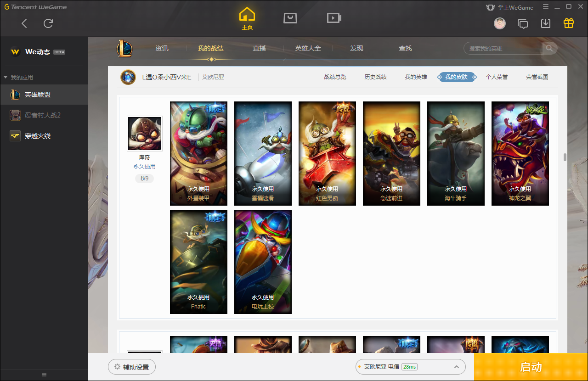
Task: Click the user avatar in top bar
Action: click(x=500, y=23)
